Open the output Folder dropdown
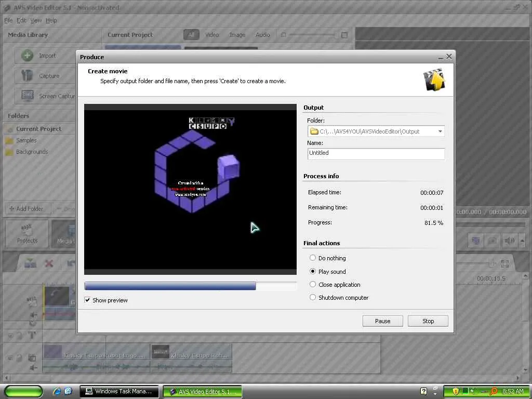This screenshot has width=532, height=399. point(440,131)
